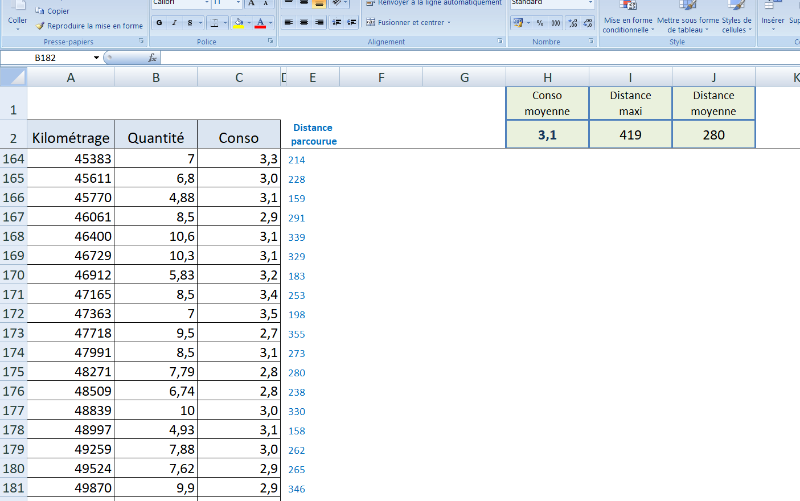Toggle right text alignment

click(x=318, y=22)
